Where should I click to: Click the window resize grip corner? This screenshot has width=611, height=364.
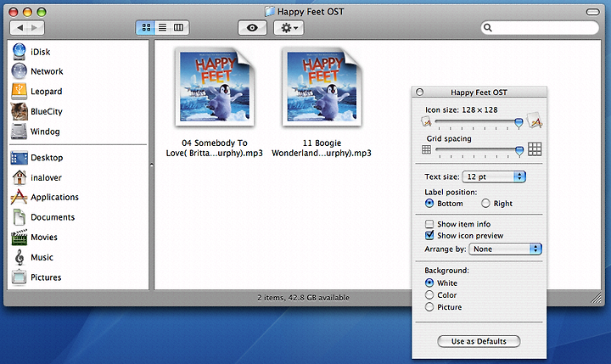click(x=597, y=298)
